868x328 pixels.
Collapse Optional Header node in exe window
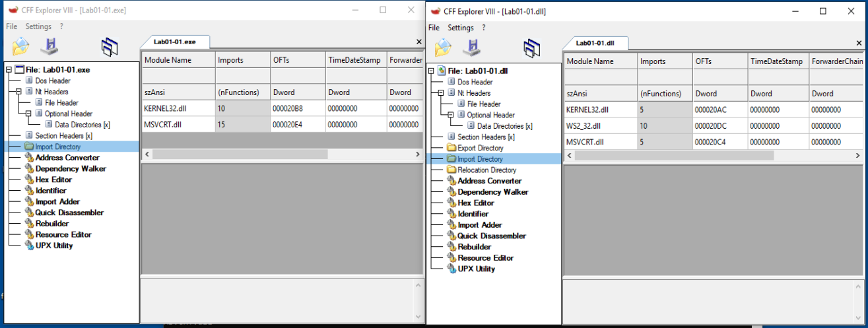pos(28,114)
